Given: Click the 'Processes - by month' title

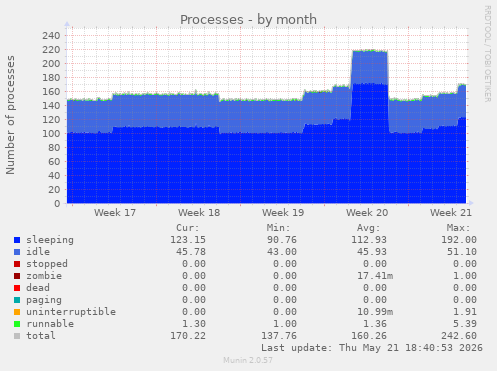Looking at the screenshot, I should (x=248, y=20).
